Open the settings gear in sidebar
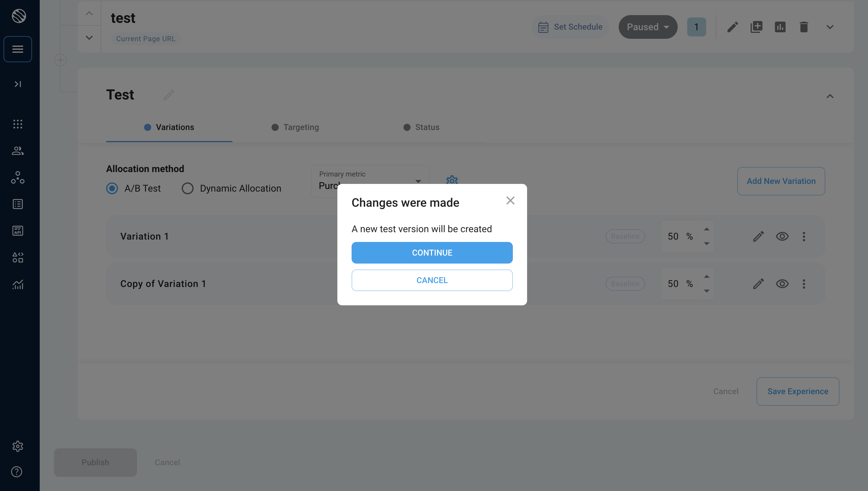The height and width of the screenshot is (491, 868). [17, 446]
